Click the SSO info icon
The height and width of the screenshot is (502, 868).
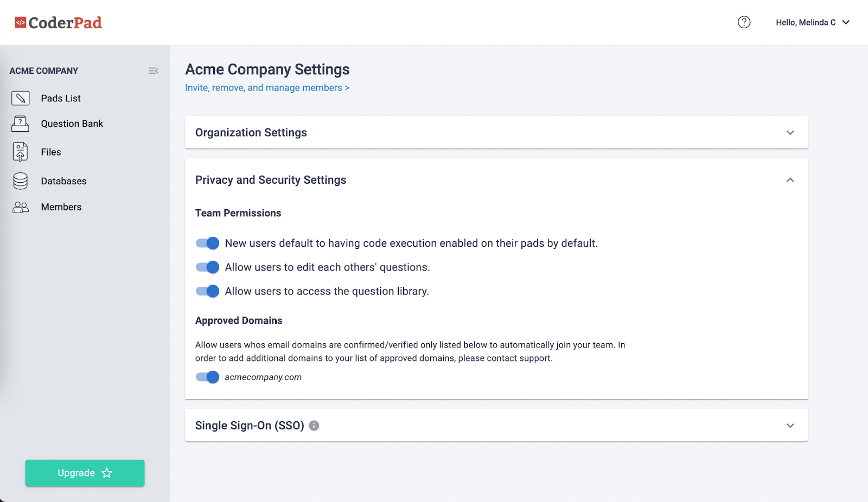pyautogui.click(x=314, y=426)
